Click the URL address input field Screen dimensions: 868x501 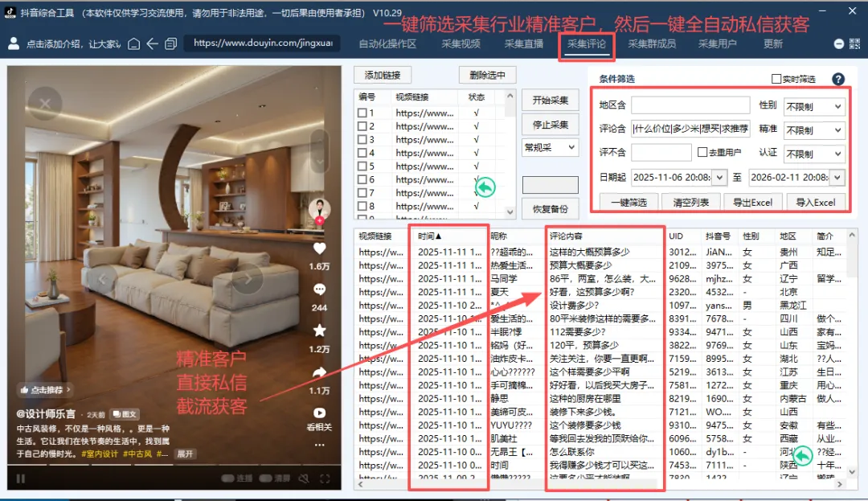click(x=261, y=44)
